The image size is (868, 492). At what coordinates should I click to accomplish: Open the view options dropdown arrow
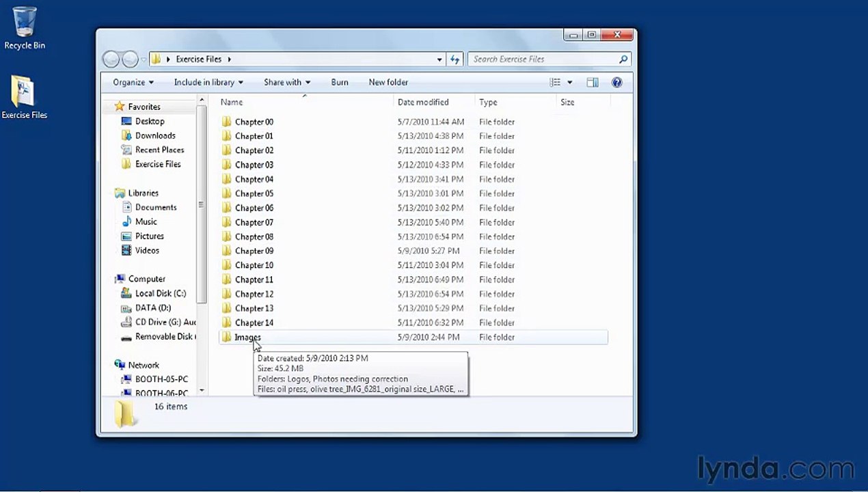coord(569,83)
